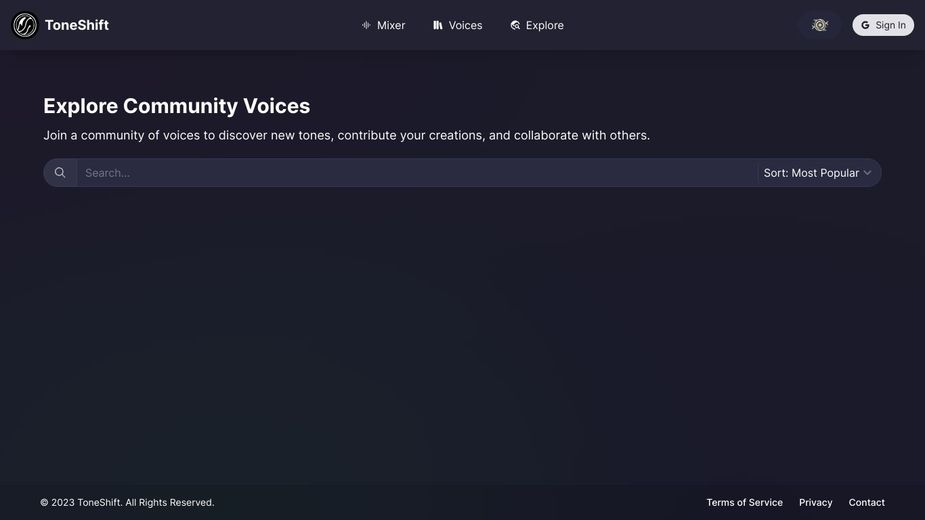Go to the Voices nav item

click(458, 25)
